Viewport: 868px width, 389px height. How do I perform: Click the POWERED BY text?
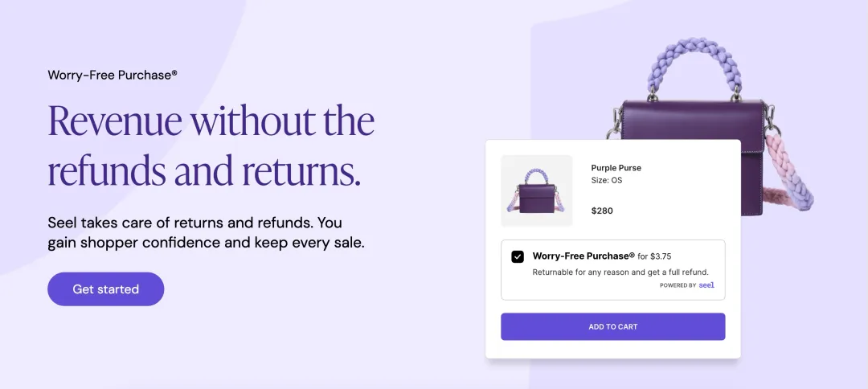[678, 285]
